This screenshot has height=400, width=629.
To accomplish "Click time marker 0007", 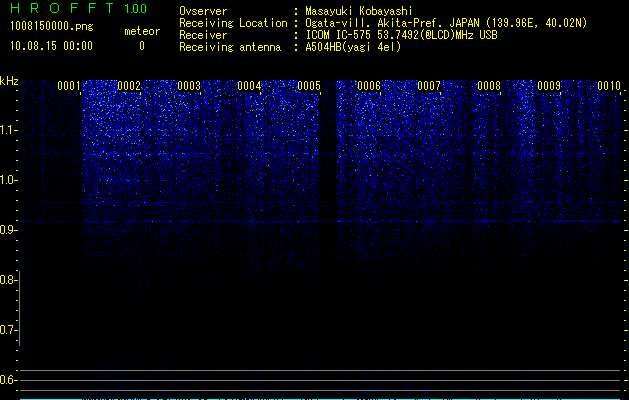I will pyautogui.click(x=429, y=86).
